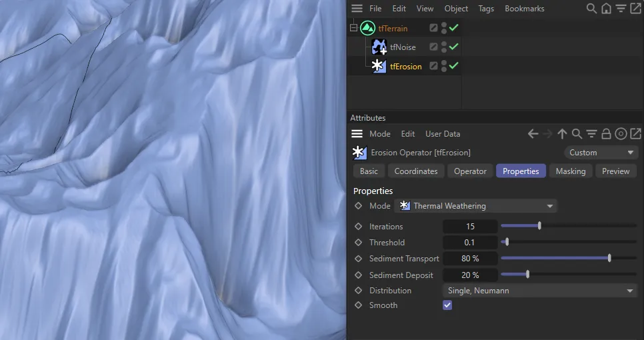The width and height of the screenshot is (644, 340).
Task: Open Object Manager in new window
Action: (635, 8)
